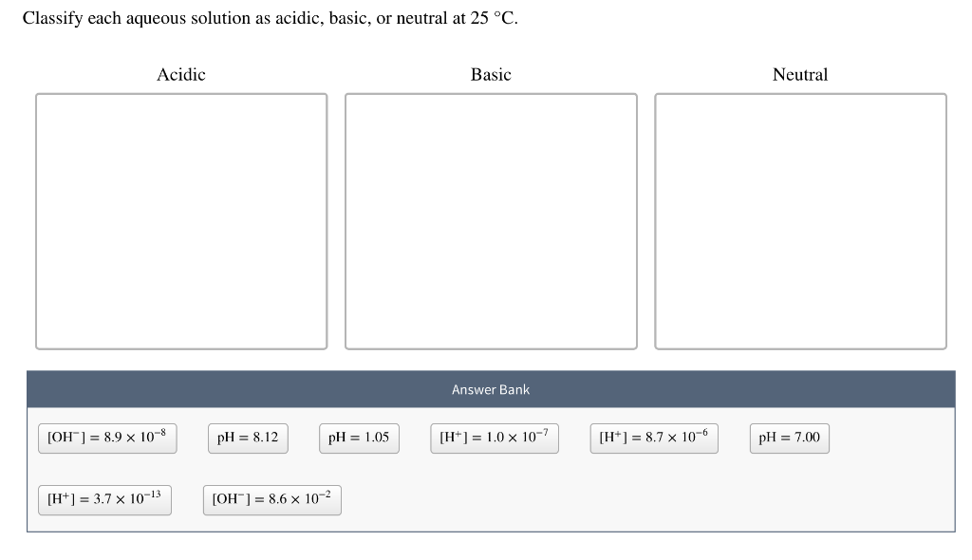The height and width of the screenshot is (560, 972).
Task: Click inside the Neutral drop zone
Action: [x=800, y=220]
